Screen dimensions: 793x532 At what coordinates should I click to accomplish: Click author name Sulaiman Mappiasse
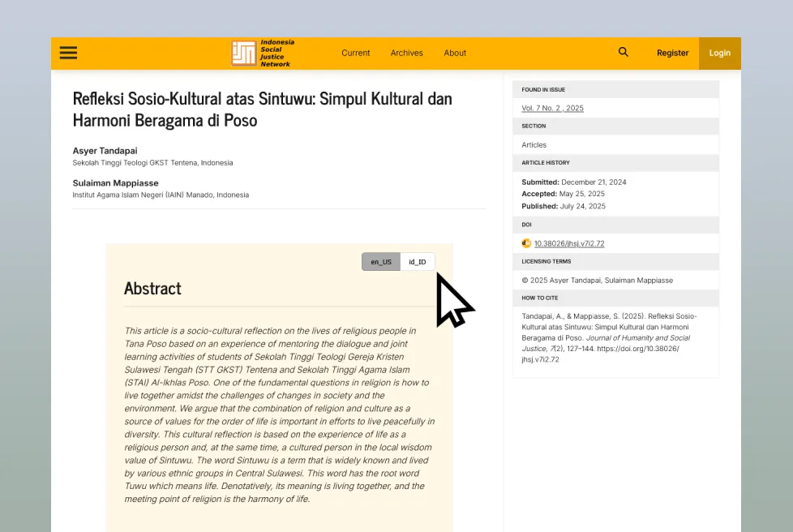(115, 183)
